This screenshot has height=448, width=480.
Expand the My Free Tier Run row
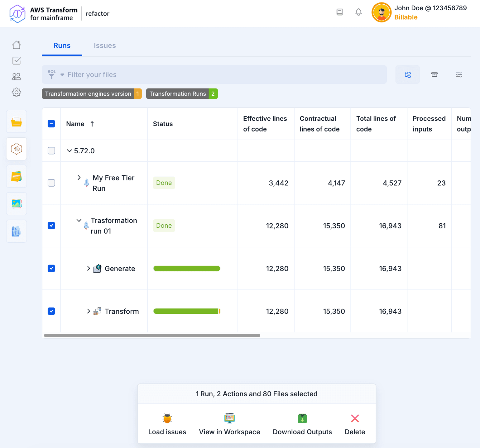79,178
